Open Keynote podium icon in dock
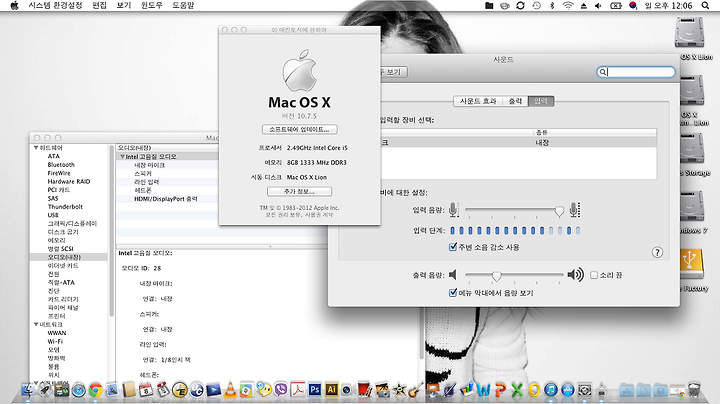Screen dimensions: 720x404 [432, 390]
